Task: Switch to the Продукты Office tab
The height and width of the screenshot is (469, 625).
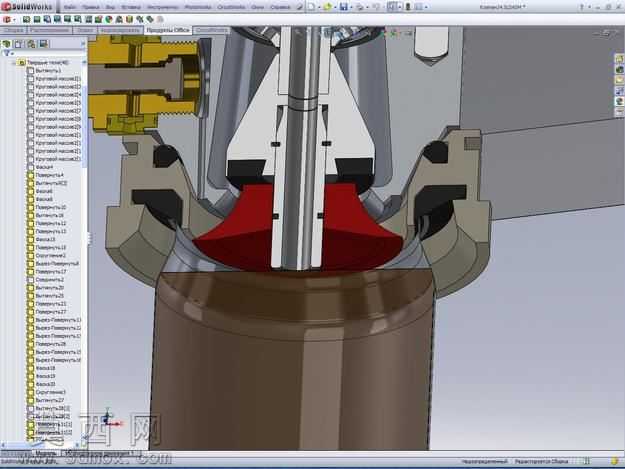Action: [x=168, y=30]
